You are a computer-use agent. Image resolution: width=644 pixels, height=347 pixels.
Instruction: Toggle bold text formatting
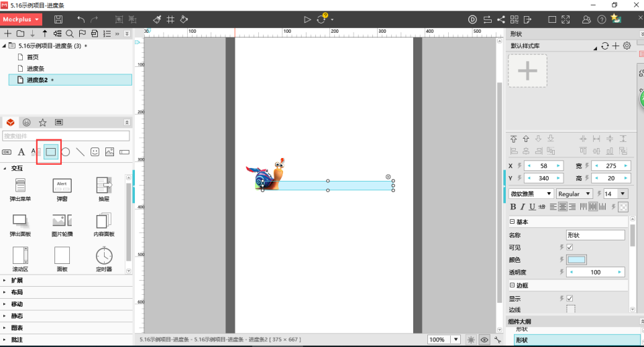513,207
